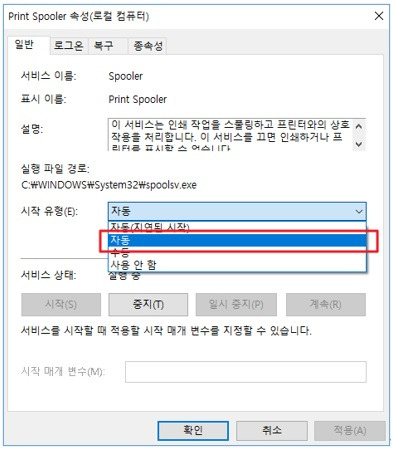Select 사용 안 함 option
Screen dimensions: 395x450
[237, 265]
